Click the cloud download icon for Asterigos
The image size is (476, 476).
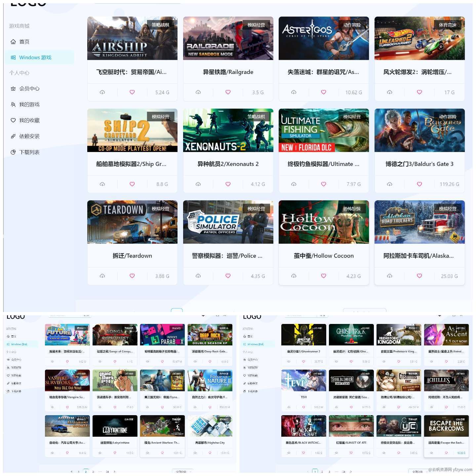point(294,92)
